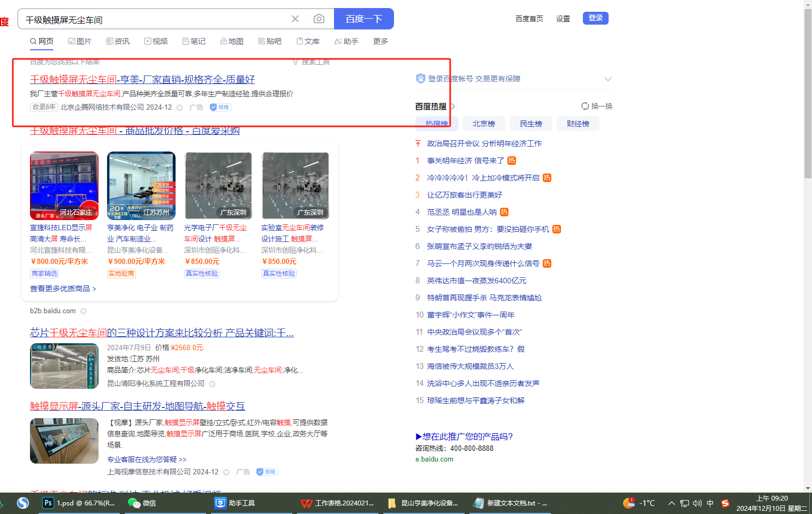Click the 保障 badge next to 北京企腾网络技术有限公司
Screen dimensions: 812x514
click(219, 107)
